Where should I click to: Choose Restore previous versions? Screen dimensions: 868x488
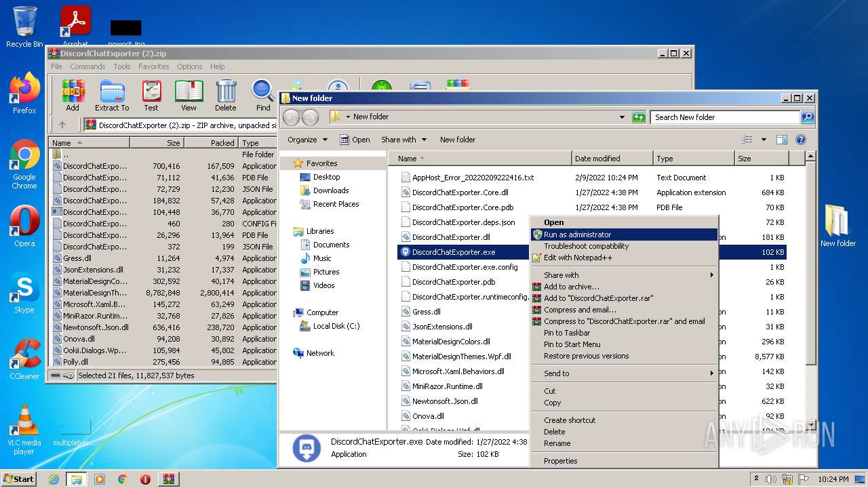(624, 356)
